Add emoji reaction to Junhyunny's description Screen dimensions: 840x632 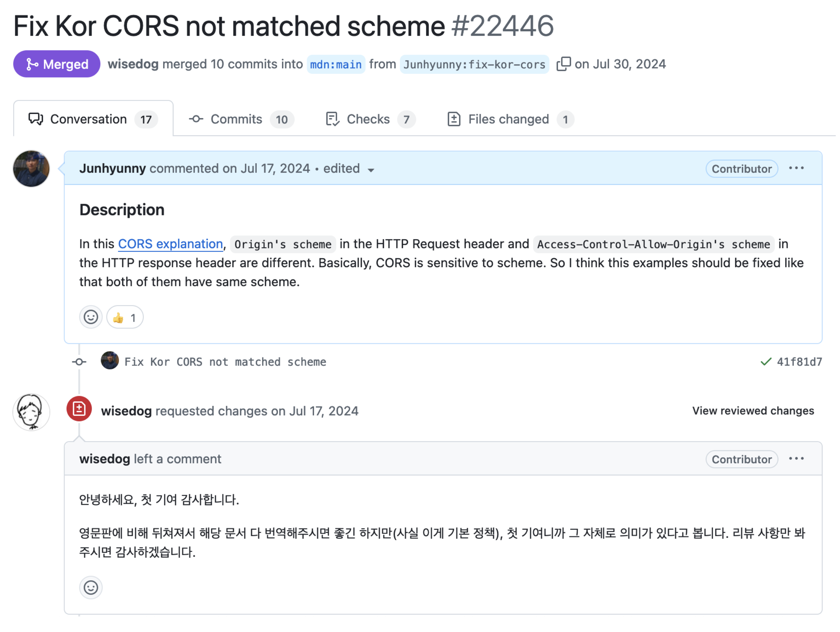pyautogui.click(x=91, y=317)
